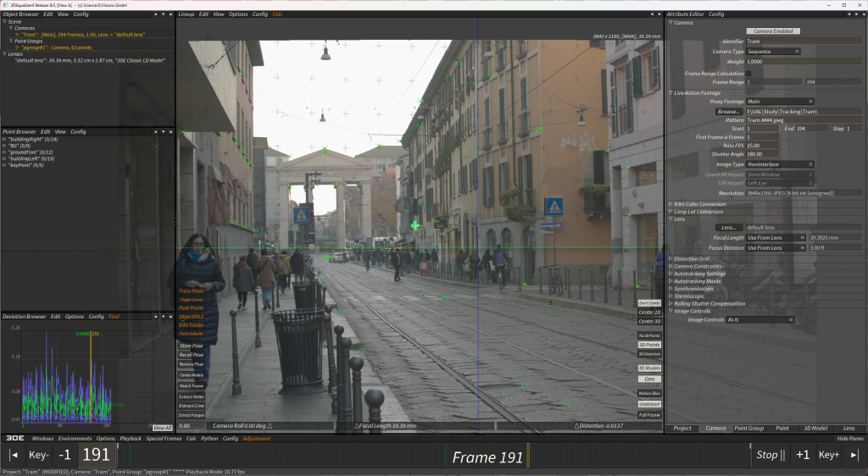Step back one frame with -1
Viewport: 868px width, 476px height.
click(64, 455)
